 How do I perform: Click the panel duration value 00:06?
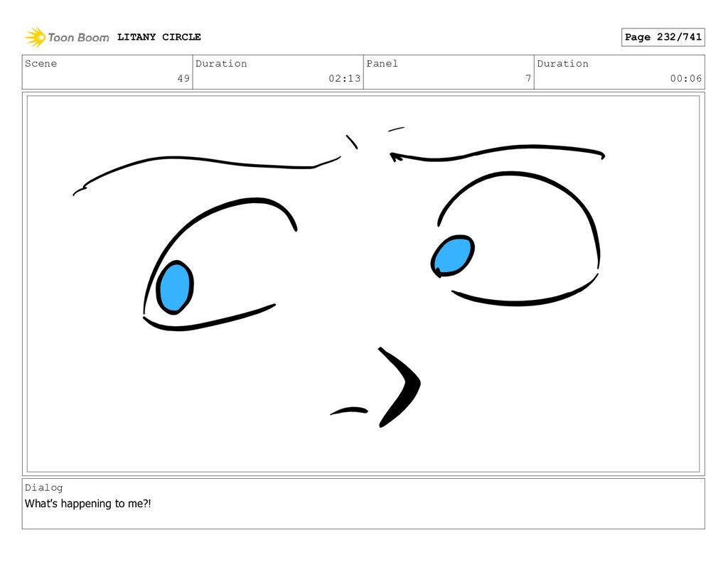686,78
